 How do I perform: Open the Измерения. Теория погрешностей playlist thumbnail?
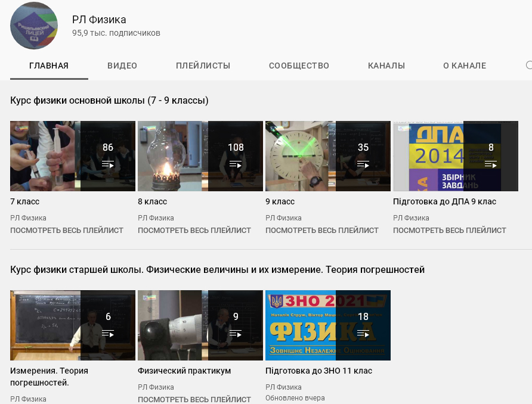coord(73,325)
